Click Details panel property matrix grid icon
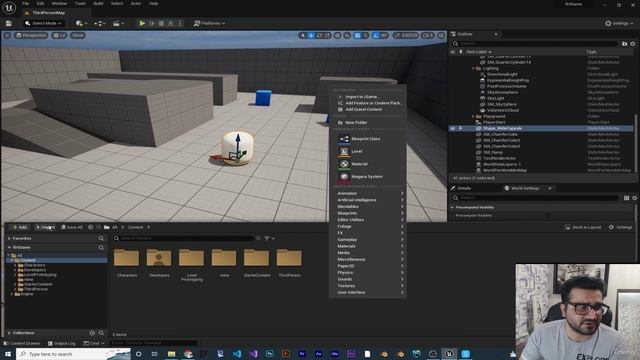The image size is (640, 360). click(627, 198)
